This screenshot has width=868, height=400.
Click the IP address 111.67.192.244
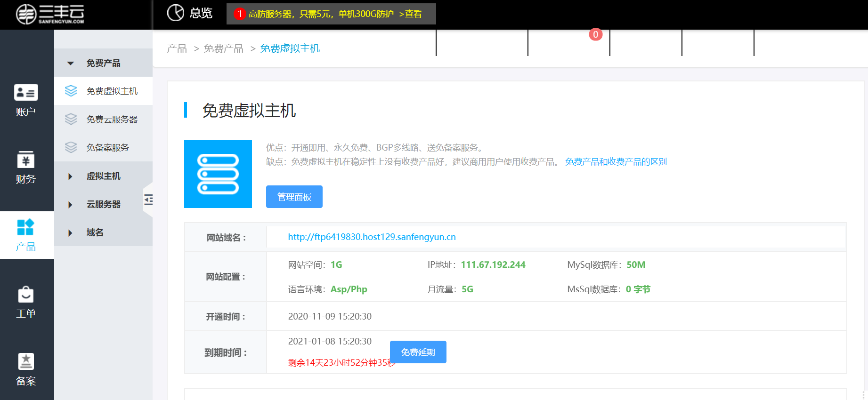[493, 264]
